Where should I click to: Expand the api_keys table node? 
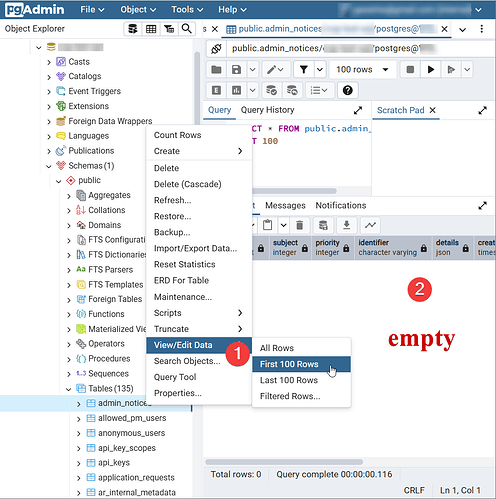(x=79, y=463)
